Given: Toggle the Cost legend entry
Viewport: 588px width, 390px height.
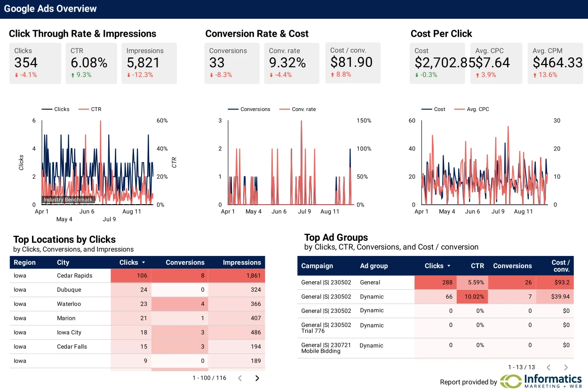Looking at the screenshot, I should click(433, 109).
